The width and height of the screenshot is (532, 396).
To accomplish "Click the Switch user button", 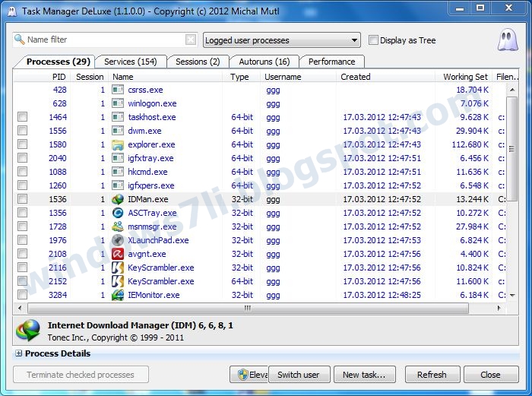I will [x=299, y=375].
